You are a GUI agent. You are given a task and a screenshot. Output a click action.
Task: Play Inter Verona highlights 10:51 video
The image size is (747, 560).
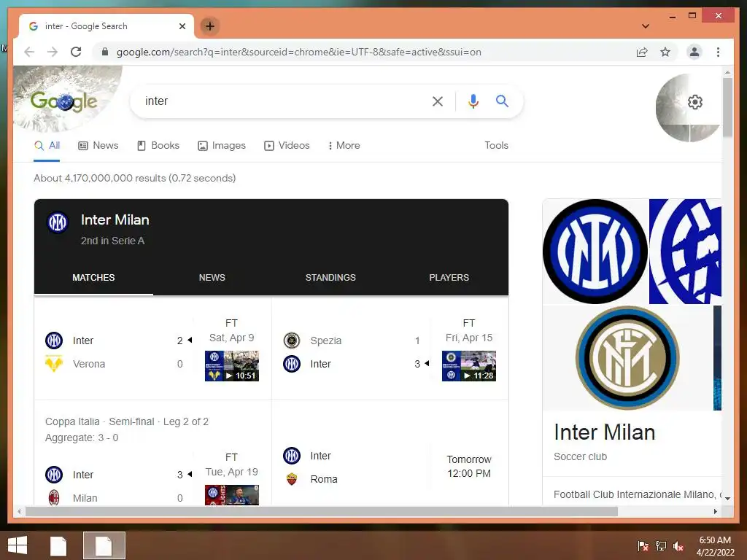click(231, 366)
